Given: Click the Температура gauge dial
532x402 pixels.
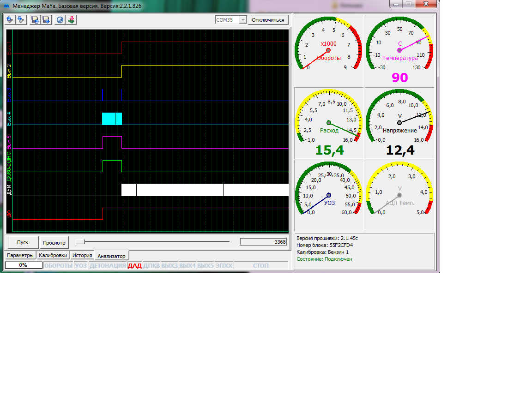Looking at the screenshot, I should coord(399,44).
